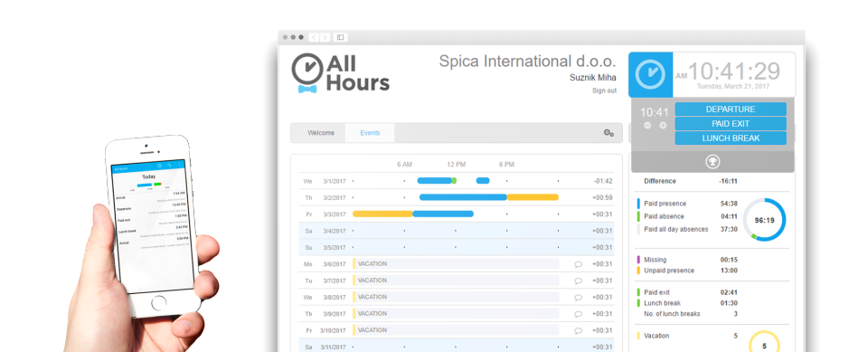The width and height of the screenshot is (868, 352).
Task: Select the We 3/1/2017 date
Action: coord(325,181)
